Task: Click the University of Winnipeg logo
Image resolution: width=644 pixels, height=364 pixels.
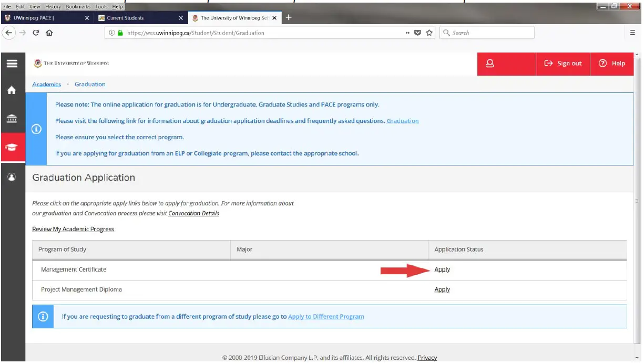Action: (x=71, y=64)
